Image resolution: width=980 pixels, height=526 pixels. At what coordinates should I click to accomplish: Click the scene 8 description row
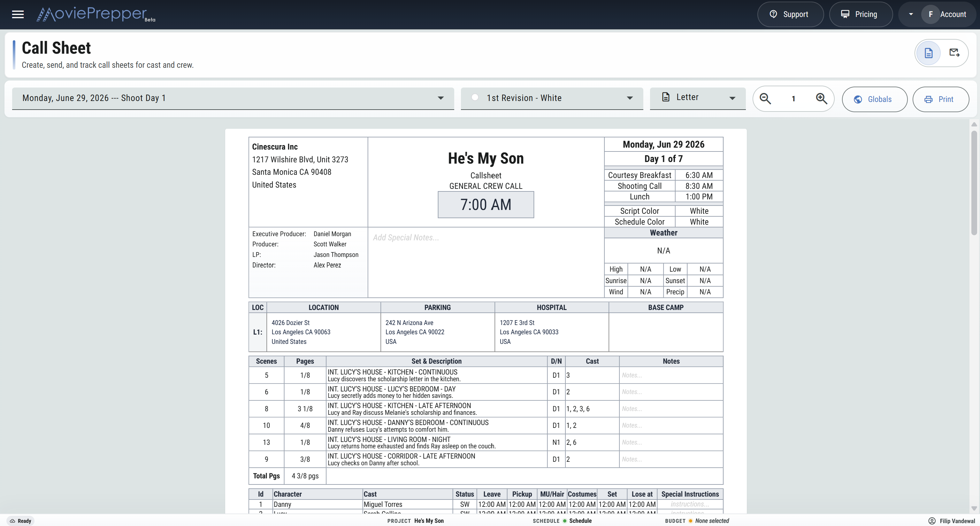(x=436, y=409)
